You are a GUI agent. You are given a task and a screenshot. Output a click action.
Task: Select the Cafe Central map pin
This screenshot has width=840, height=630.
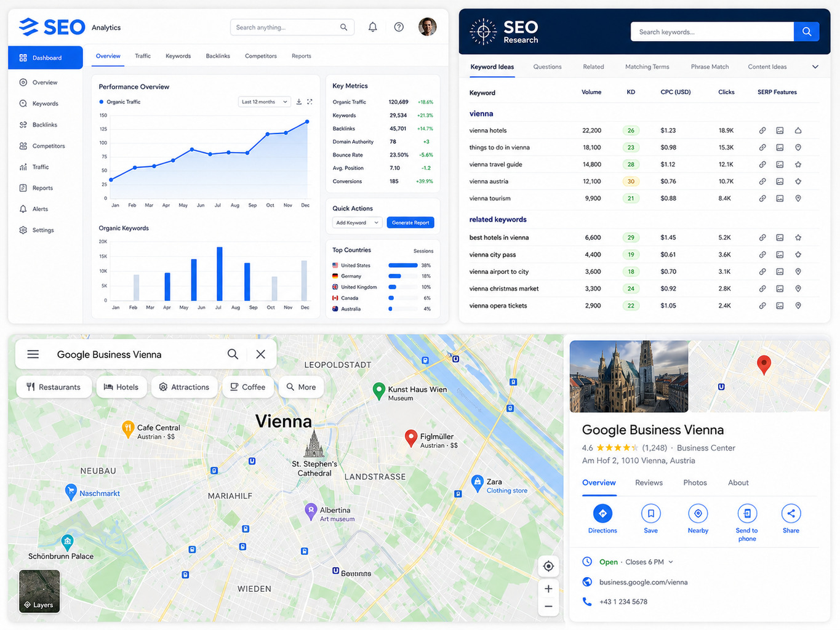click(x=128, y=429)
